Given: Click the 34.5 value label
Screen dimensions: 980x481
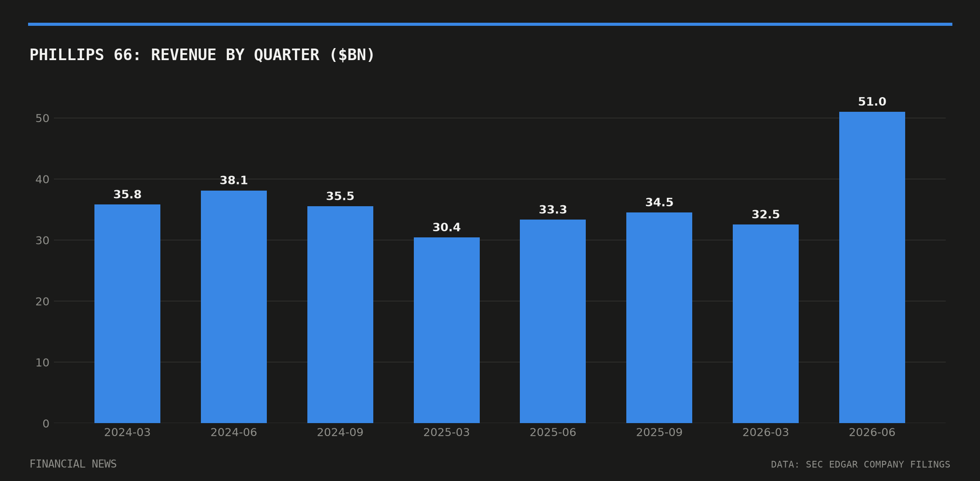Looking at the screenshot, I should (659, 203).
